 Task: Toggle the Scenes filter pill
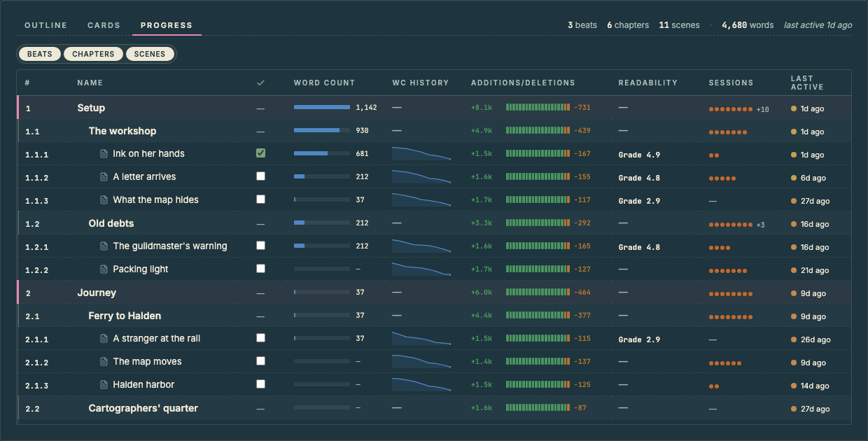click(x=150, y=54)
